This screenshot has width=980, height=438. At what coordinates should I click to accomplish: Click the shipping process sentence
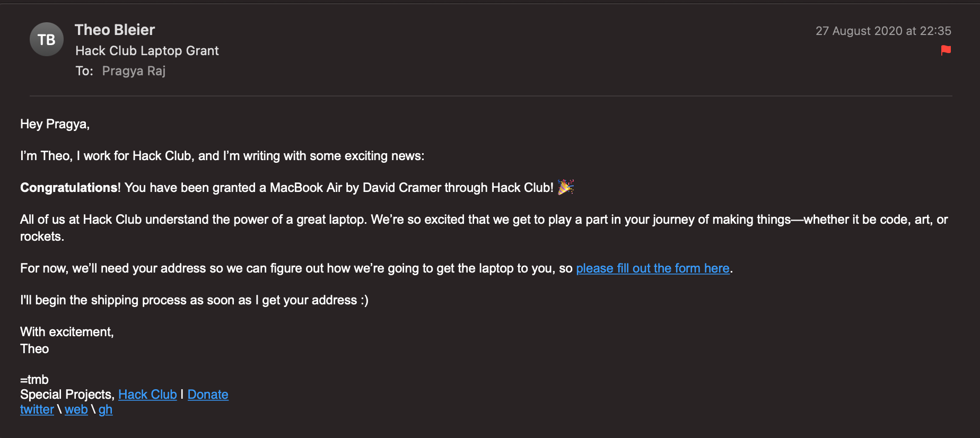click(194, 300)
